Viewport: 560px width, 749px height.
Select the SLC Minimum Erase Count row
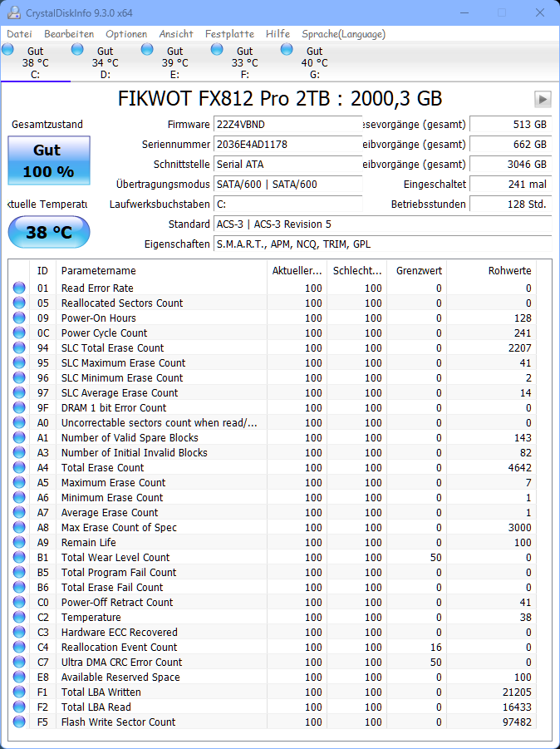273,377
